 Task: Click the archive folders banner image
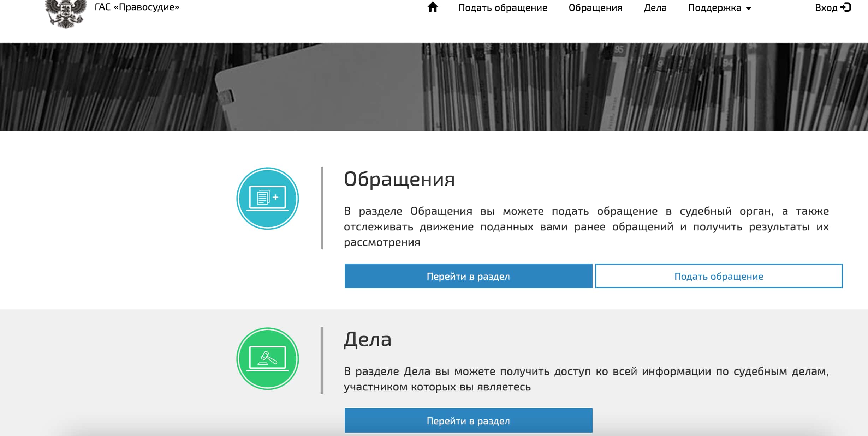click(x=434, y=87)
